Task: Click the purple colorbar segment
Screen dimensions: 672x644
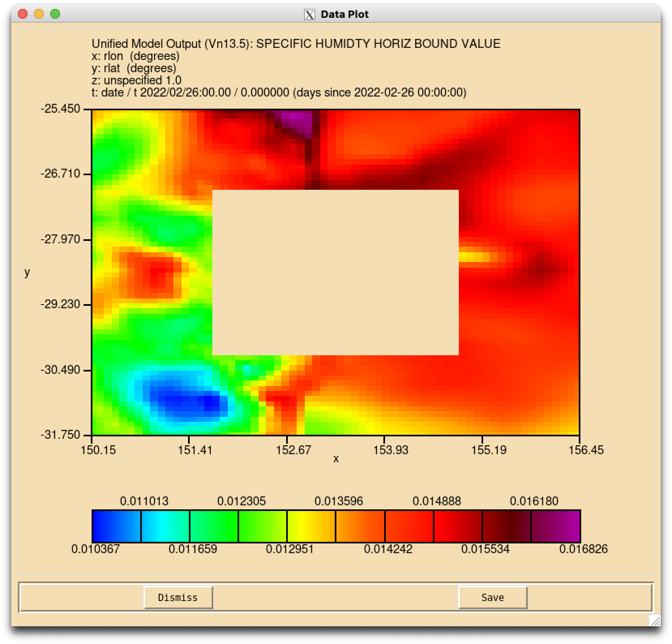Action: coord(555,526)
